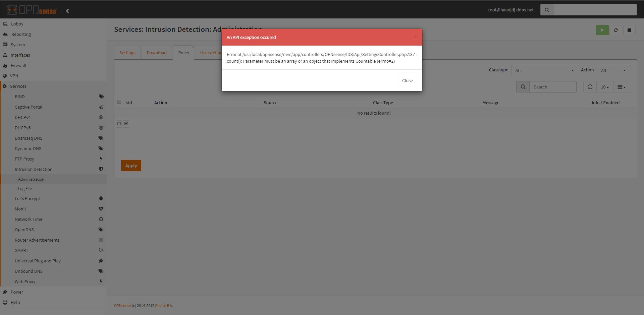Click the Monit heartbeat icon

pyautogui.click(x=101, y=209)
